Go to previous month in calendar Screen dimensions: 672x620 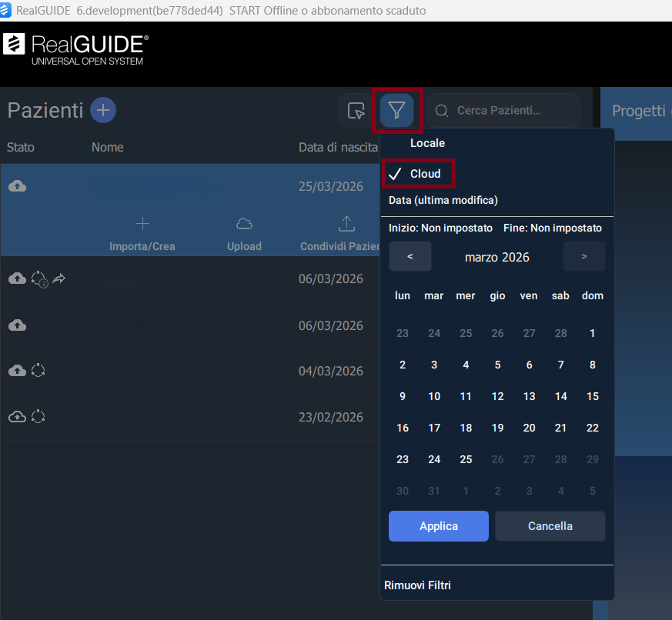click(410, 257)
